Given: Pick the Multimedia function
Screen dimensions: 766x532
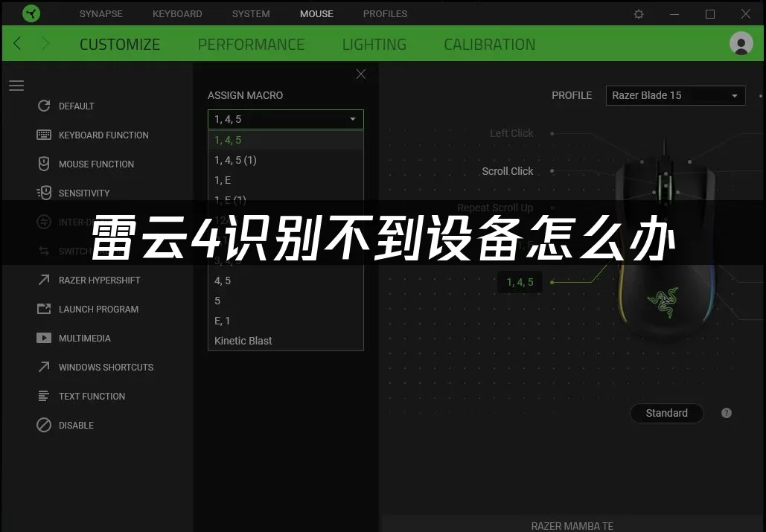Looking at the screenshot, I should [74, 339].
